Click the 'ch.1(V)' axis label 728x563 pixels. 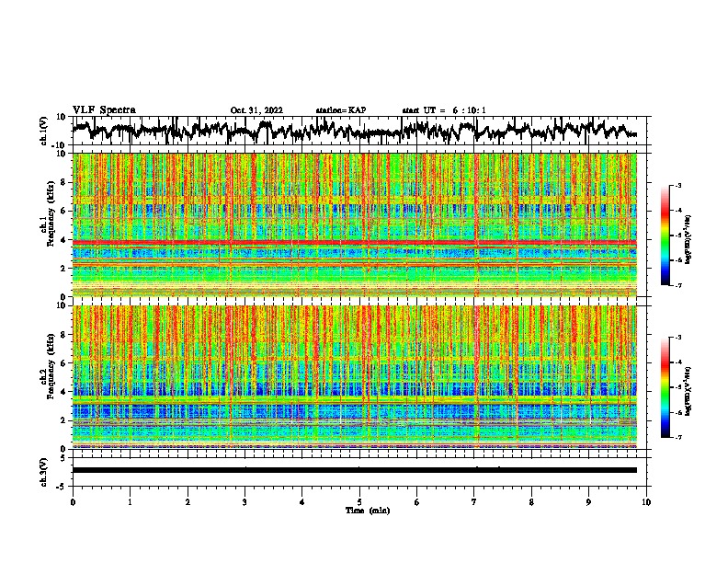pos(44,131)
